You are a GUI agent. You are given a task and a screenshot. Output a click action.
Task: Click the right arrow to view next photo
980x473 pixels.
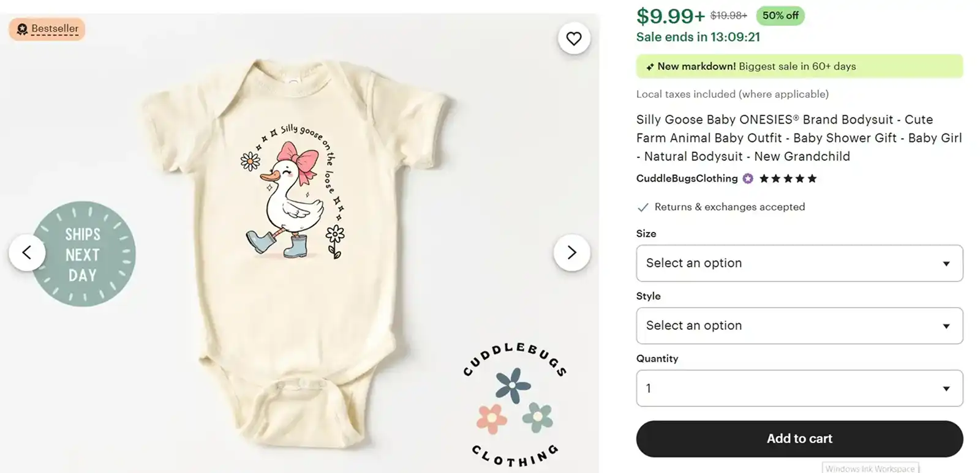tap(572, 252)
